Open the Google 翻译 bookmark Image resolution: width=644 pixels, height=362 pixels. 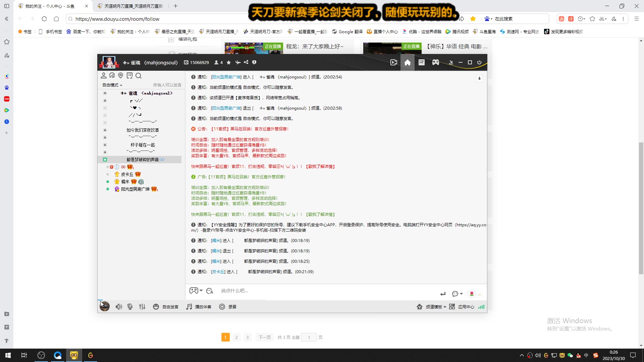coord(347,31)
